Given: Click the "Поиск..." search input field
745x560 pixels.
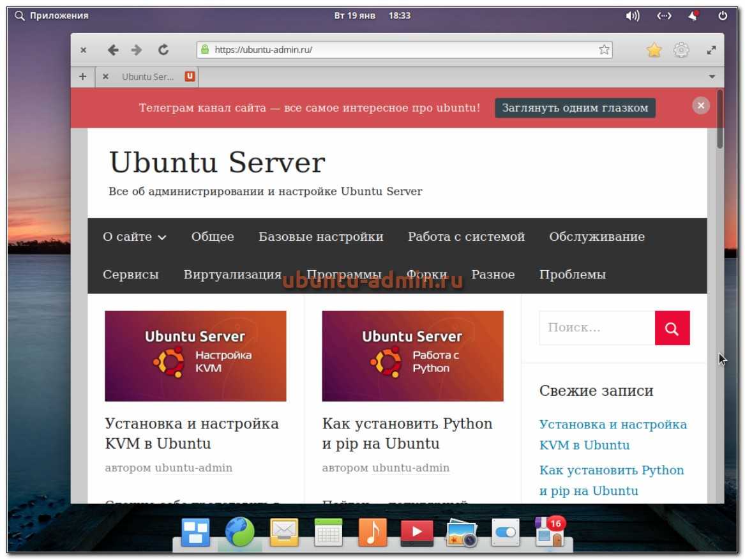Looking at the screenshot, I should click(x=597, y=328).
